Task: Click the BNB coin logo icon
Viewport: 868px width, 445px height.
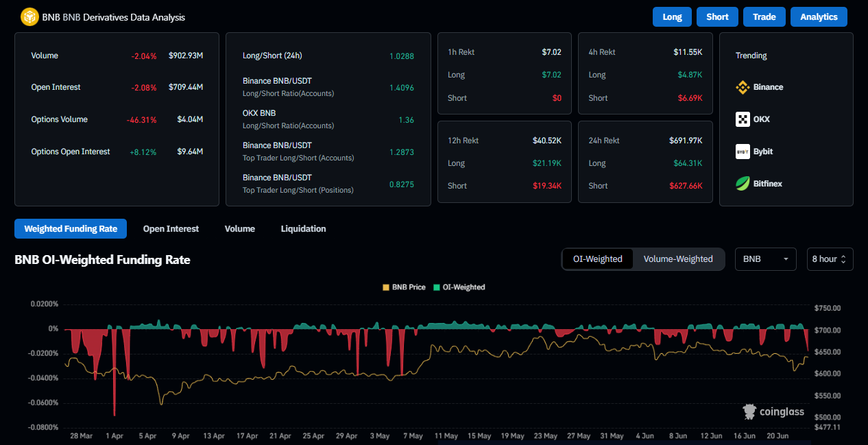Action: pyautogui.click(x=29, y=17)
